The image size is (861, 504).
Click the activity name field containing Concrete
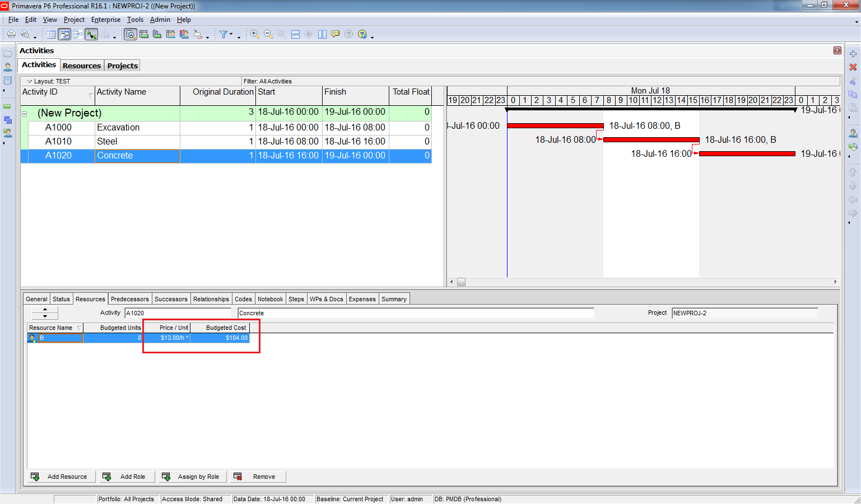click(x=415, y=313)
